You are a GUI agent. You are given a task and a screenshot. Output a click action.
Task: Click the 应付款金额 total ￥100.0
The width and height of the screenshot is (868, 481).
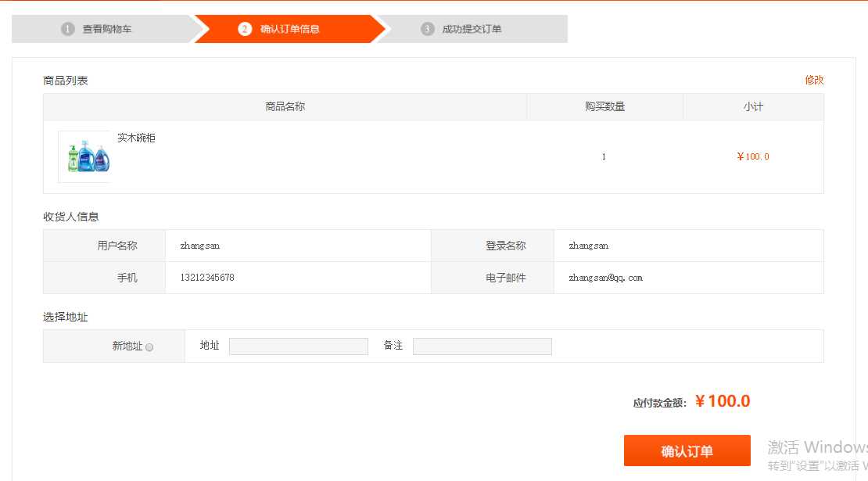pos(722,401)
